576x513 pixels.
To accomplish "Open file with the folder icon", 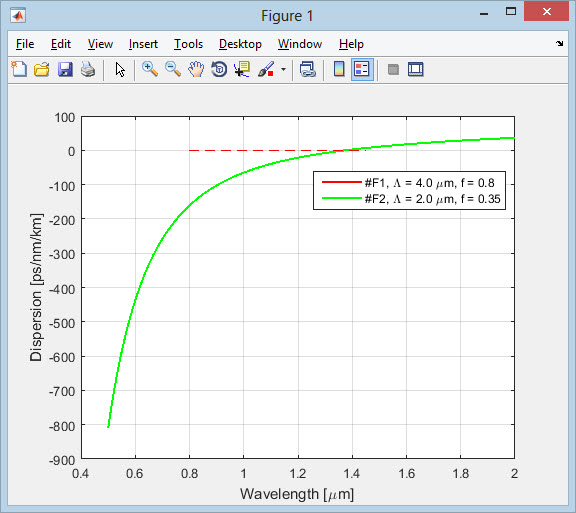I will coord(42,69).
